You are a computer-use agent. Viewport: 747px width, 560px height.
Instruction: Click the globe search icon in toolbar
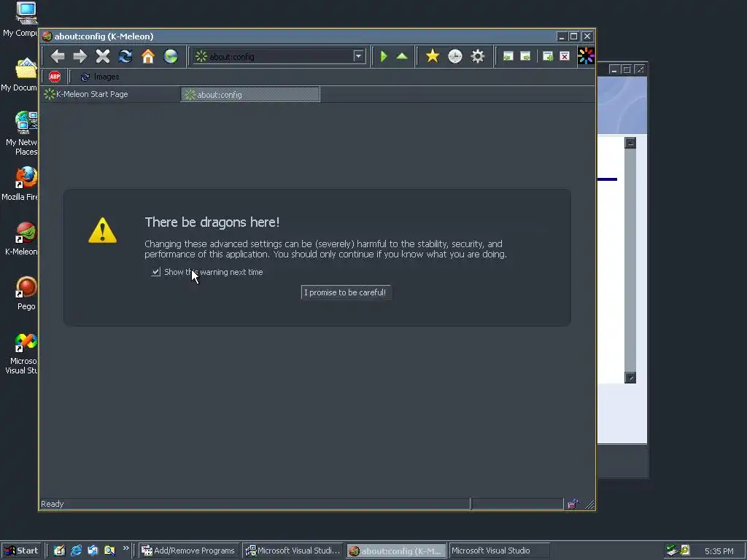coord(171,56)
